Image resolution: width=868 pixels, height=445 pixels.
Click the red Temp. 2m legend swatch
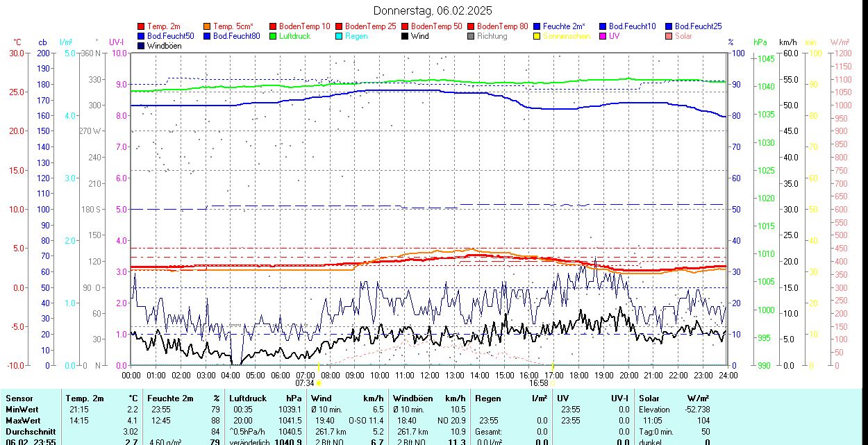(x=142, y=26)
